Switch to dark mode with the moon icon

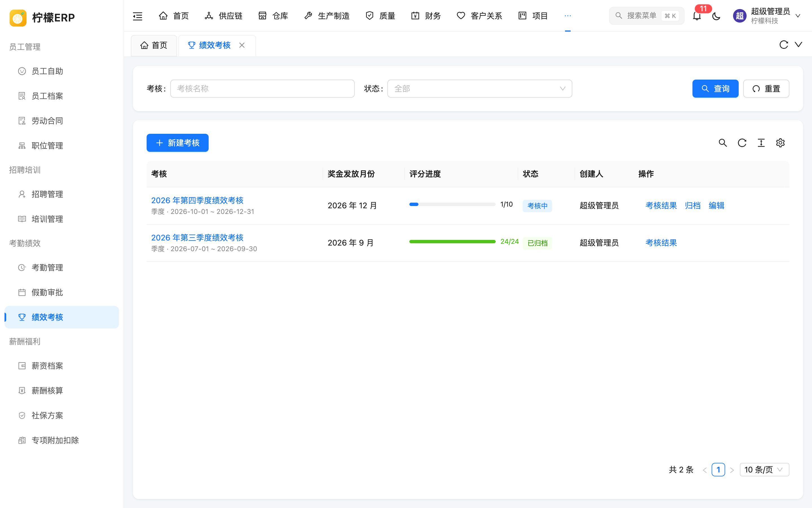(716, 16)
